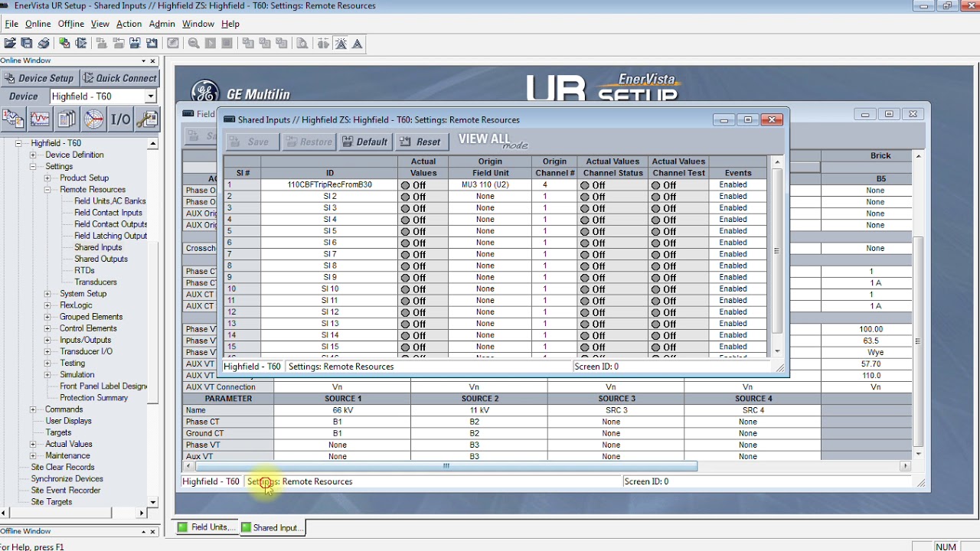Open the Online menu
The height and width of the screenshot is (551, 980).
tap(38, 24)
